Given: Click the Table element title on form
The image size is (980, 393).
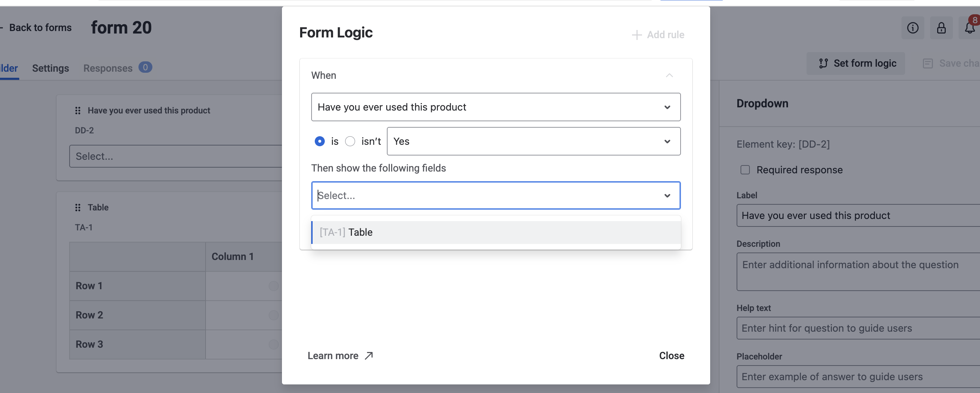Looking at the screenshot, I should pyautogui.click(x=98, y=208).
